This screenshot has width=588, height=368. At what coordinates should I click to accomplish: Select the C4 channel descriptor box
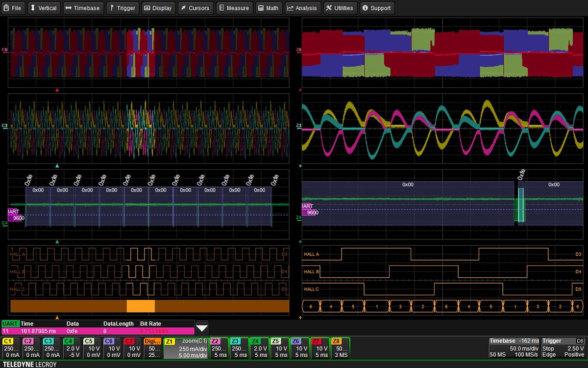coord(71,348)
